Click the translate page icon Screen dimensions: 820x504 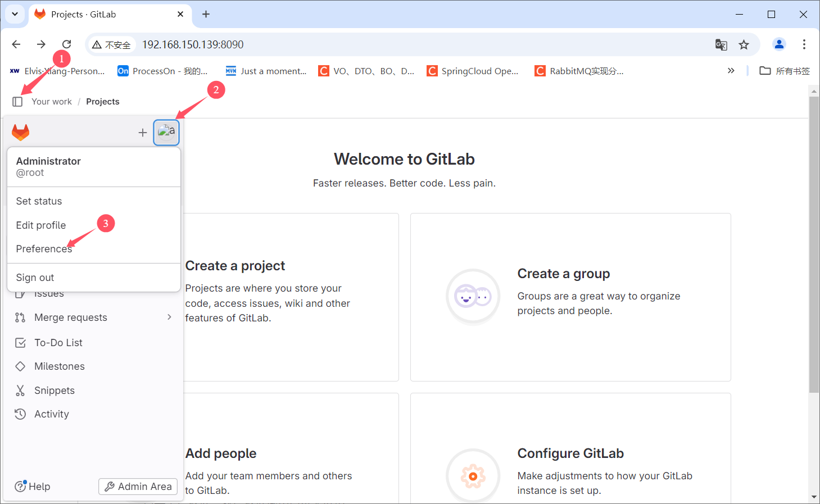coord(721,44)
